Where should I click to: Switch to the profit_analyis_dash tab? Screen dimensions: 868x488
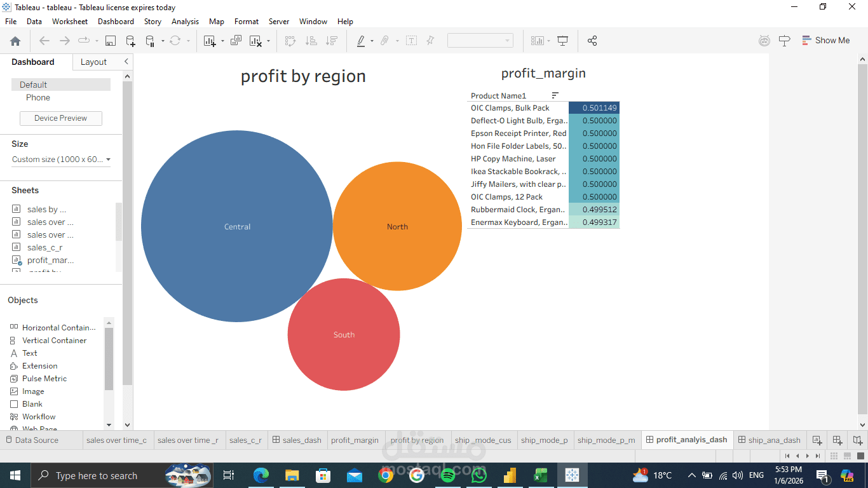(687, 439)
